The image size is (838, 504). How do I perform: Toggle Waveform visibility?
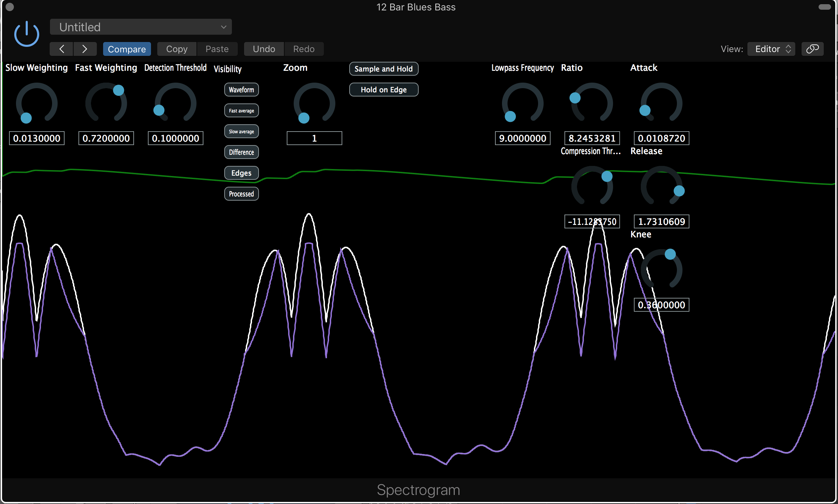241,90
